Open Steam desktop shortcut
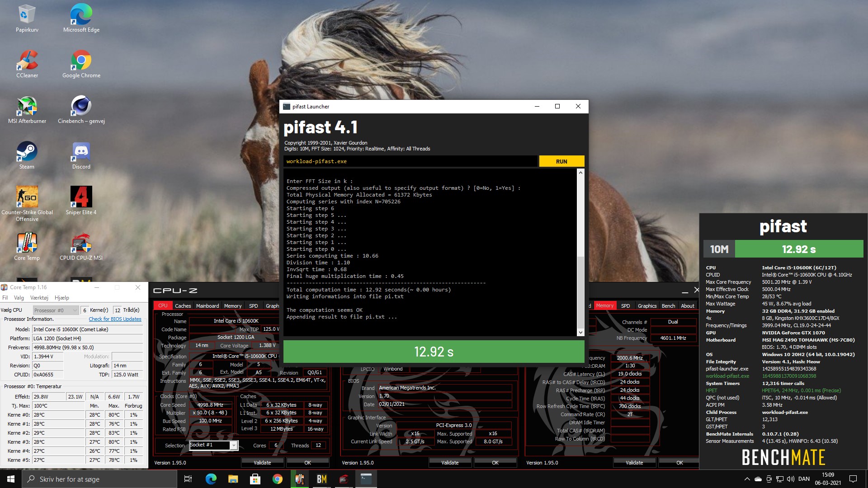The height and width of the screenshot is (488, 868). [x=27, y=155]
